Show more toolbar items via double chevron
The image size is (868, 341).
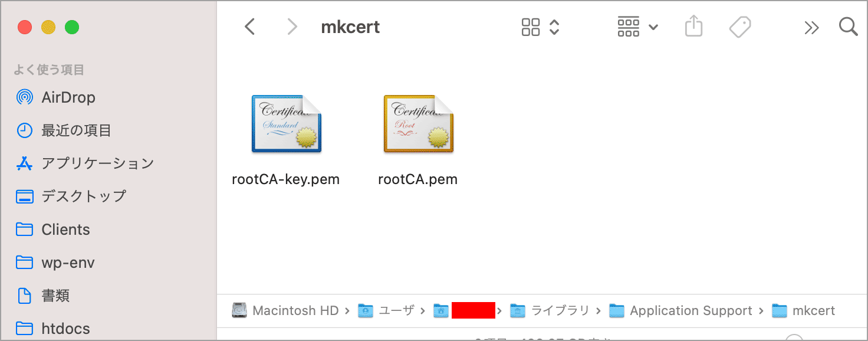tap(811, 27)
